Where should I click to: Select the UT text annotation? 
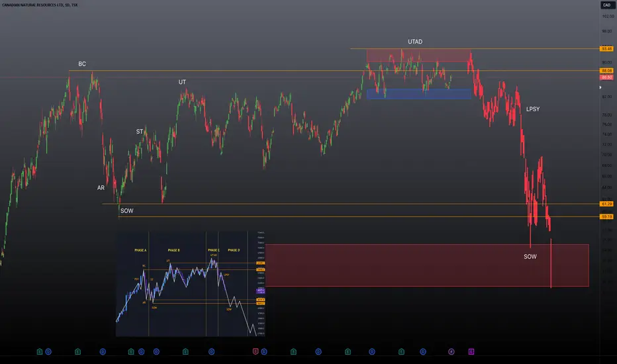182,82
